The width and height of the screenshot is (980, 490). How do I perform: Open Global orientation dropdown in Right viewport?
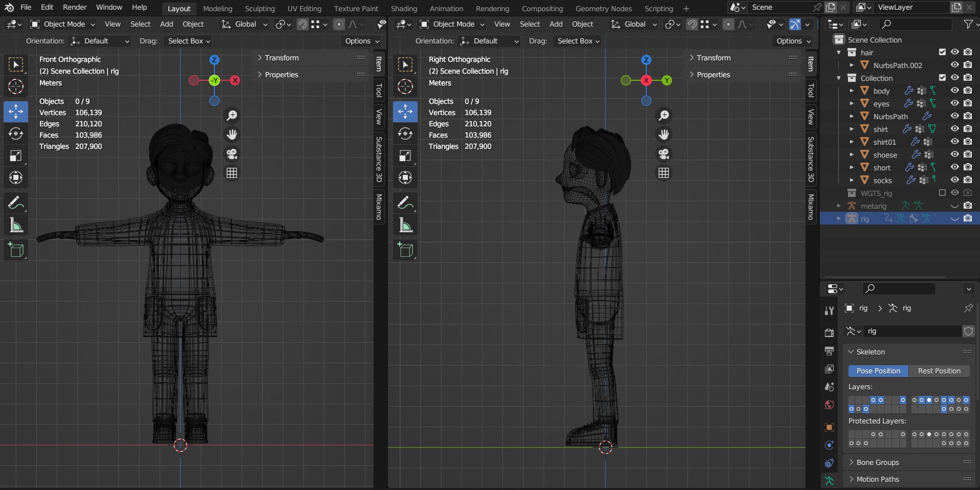click(x=634, y=24)
